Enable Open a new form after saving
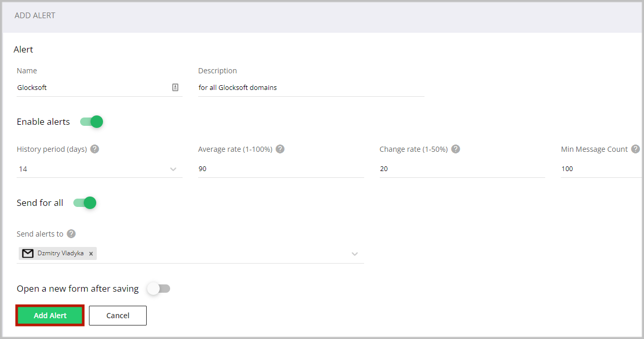The width and height of the screenshot is (644, 339). click(158, 289)
